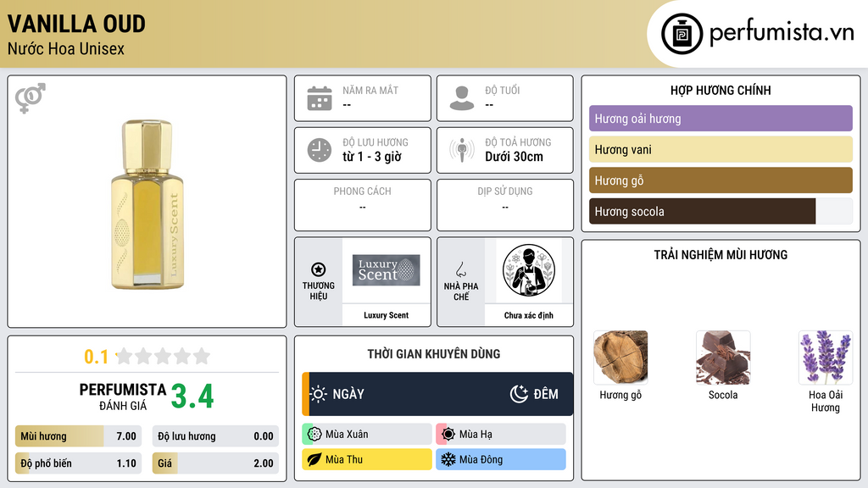868x488 pixels.
Task: Click the Hương oải hương purple bar
Action: 721,119
